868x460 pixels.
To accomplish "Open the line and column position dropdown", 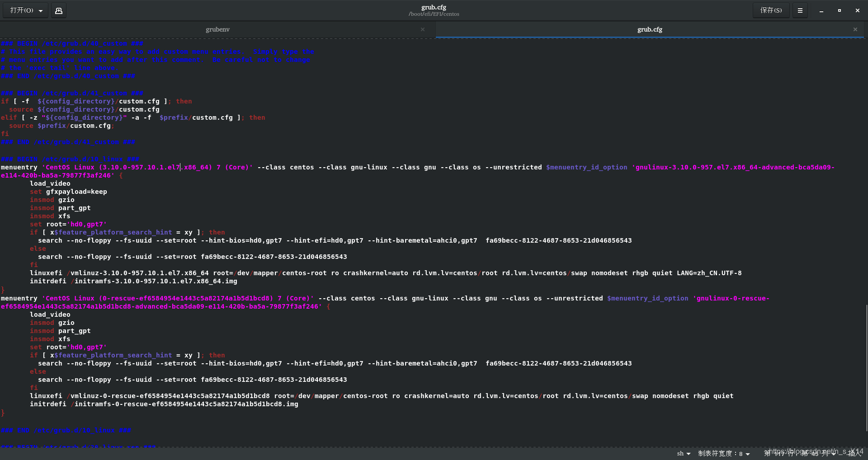I will pos(800,454).
